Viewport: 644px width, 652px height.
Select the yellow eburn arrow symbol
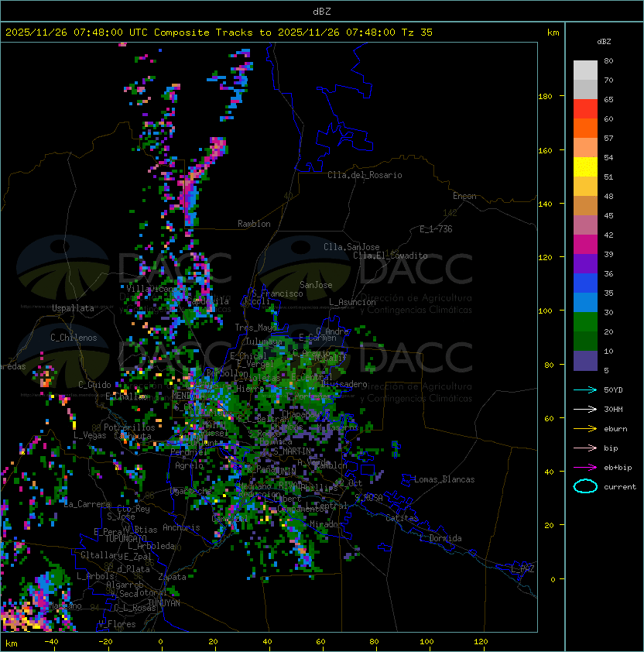coord(585,428)
